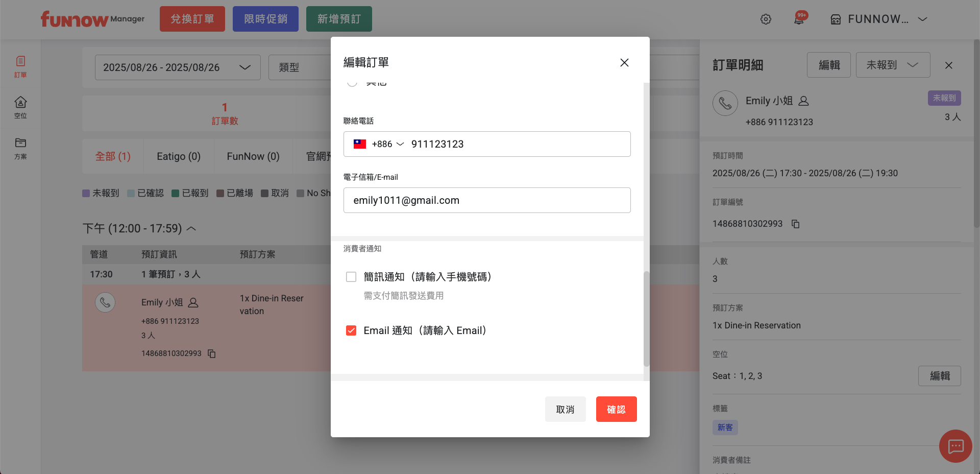
Task: Click the dialog's vertical scrollbar thumb
Action: [646, 319]
